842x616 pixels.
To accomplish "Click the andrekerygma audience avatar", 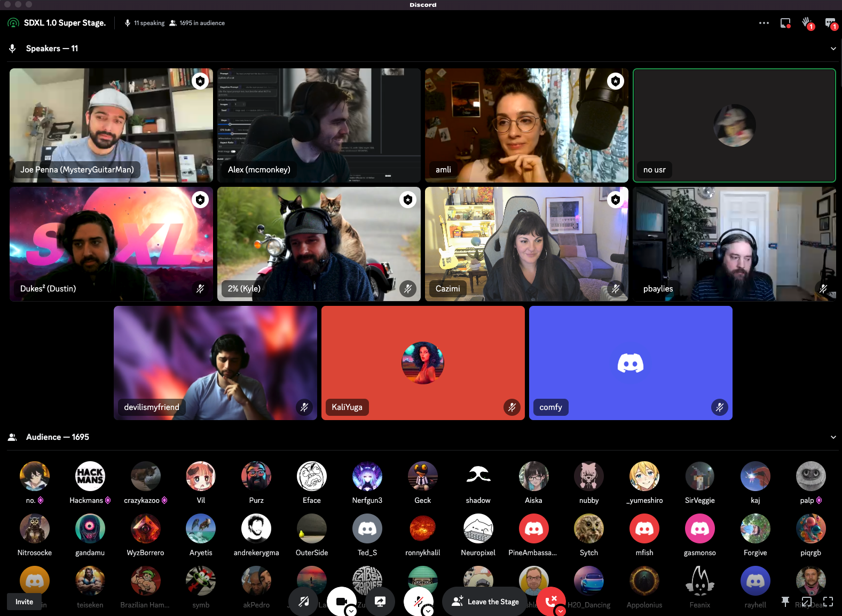I will tap(256, 528).
